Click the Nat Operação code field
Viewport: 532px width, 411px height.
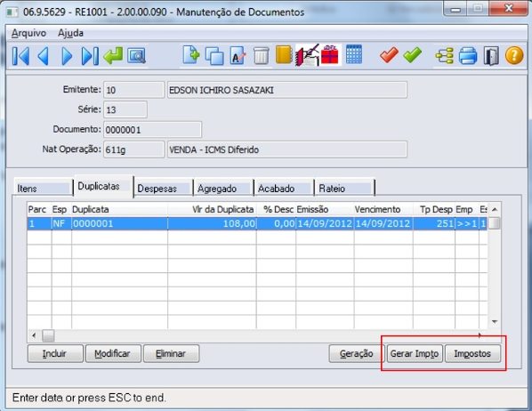(x=133, y=149)
